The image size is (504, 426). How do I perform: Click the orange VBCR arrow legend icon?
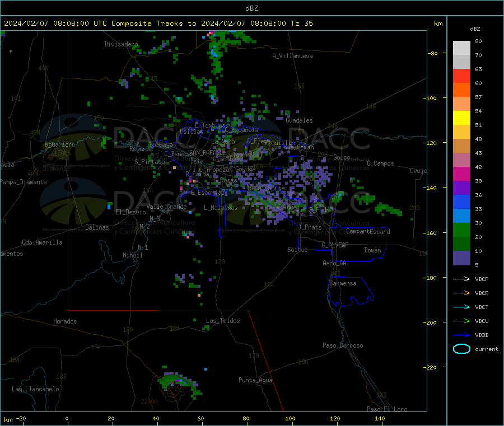pyautogui.click(x=461, y=293)
